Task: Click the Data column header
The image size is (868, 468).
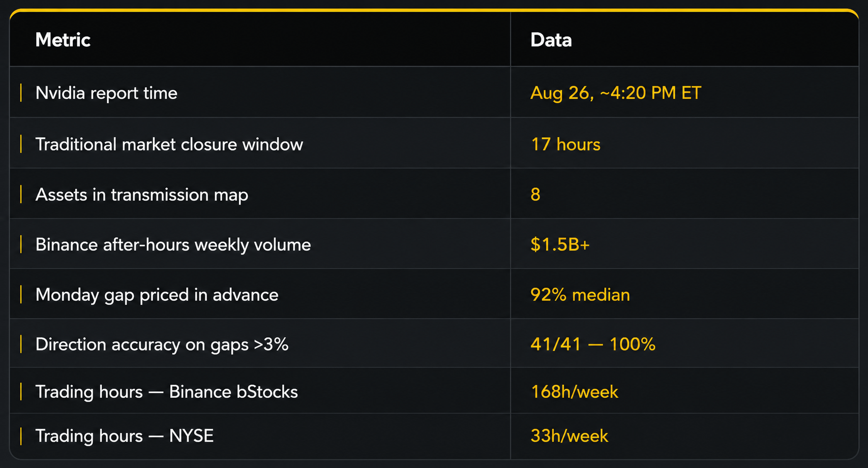Action: pos(551,40)
